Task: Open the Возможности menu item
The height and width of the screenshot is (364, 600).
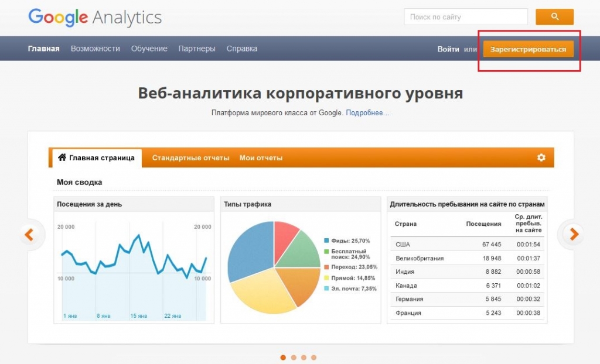Action: (96, 49)
